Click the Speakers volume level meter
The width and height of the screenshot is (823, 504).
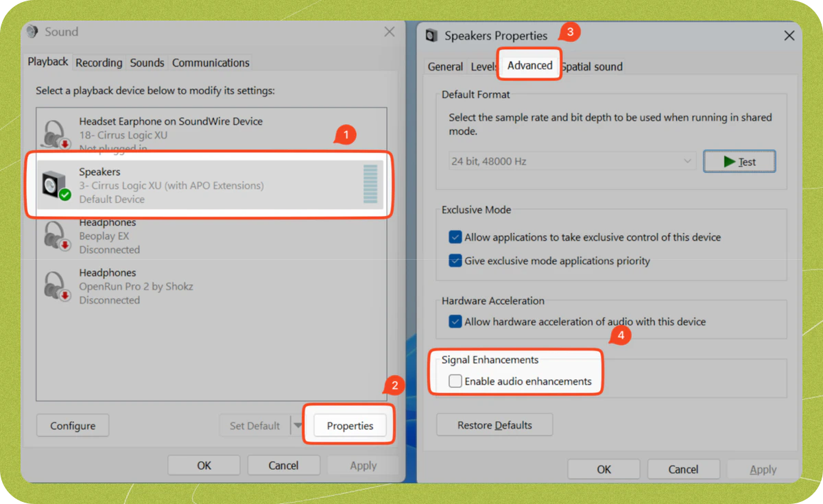tap(370, 183)
